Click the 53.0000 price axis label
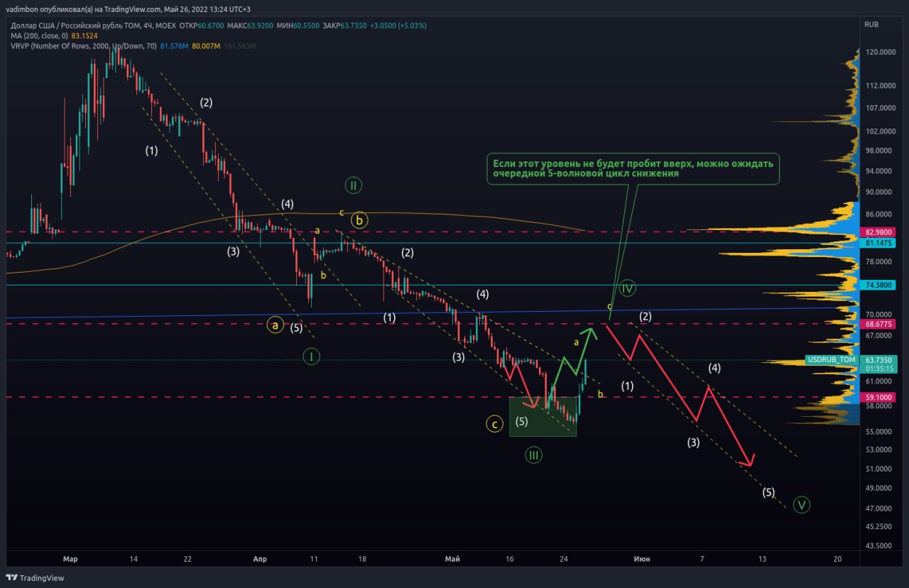The image size is (909, 588). (879, 450)
